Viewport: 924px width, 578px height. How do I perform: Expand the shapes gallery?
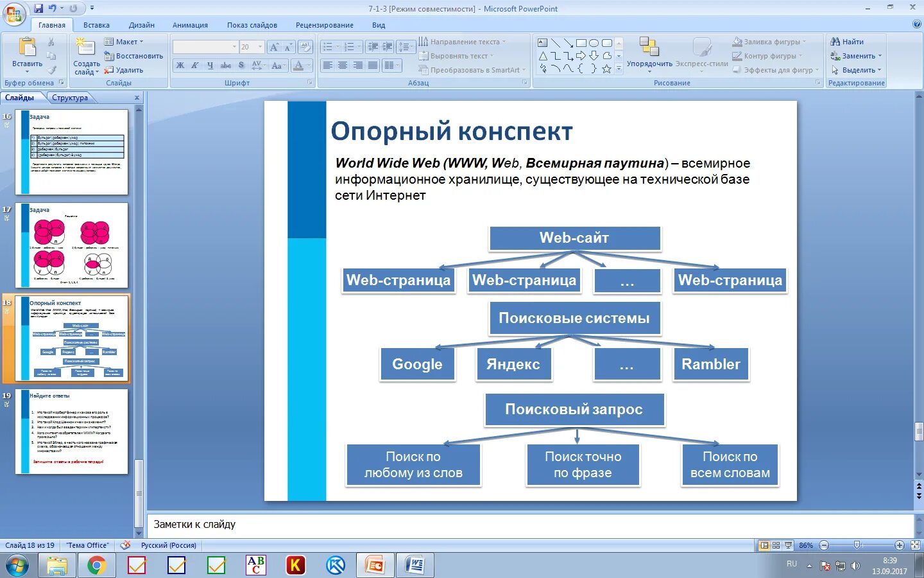tap(619, 69)
